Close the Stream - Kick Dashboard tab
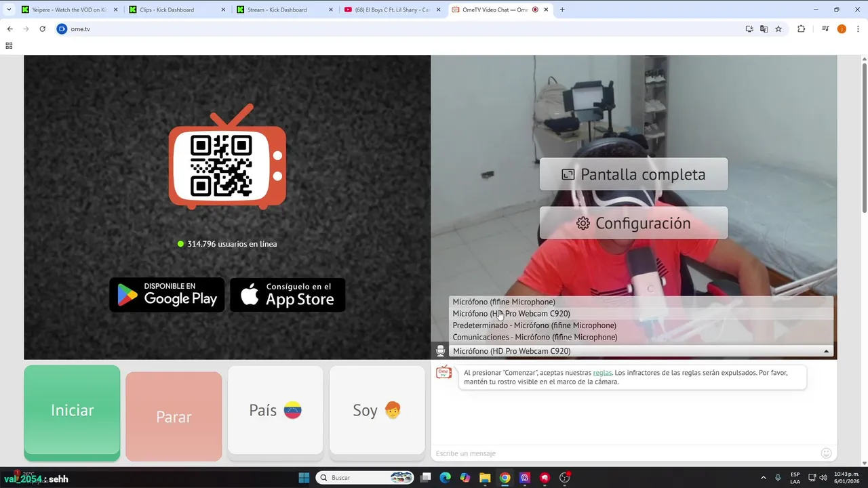The height and width of the screenshot is (488, 868). pyautogui.click(x=331, y=9)
